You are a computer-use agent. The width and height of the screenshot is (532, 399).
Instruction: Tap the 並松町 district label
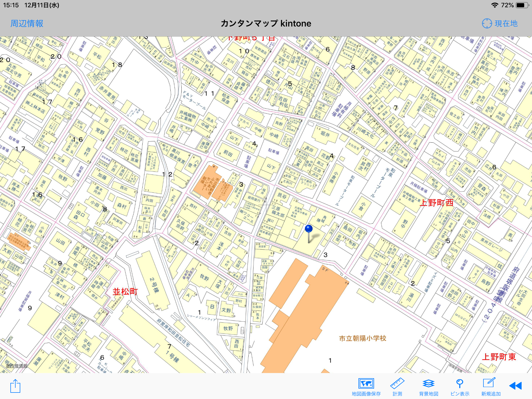click(125, 291)
